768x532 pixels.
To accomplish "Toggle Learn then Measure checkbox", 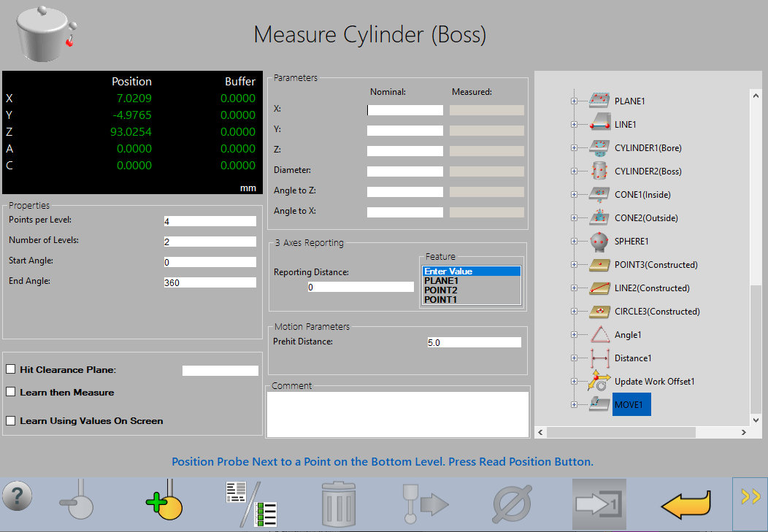I will (11, 392).
